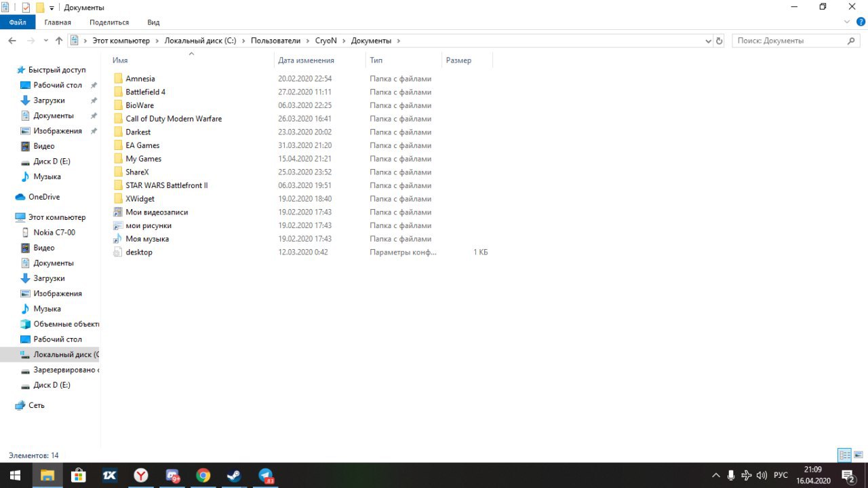Switch to the Главная ribbon tab

click(58, 22)
